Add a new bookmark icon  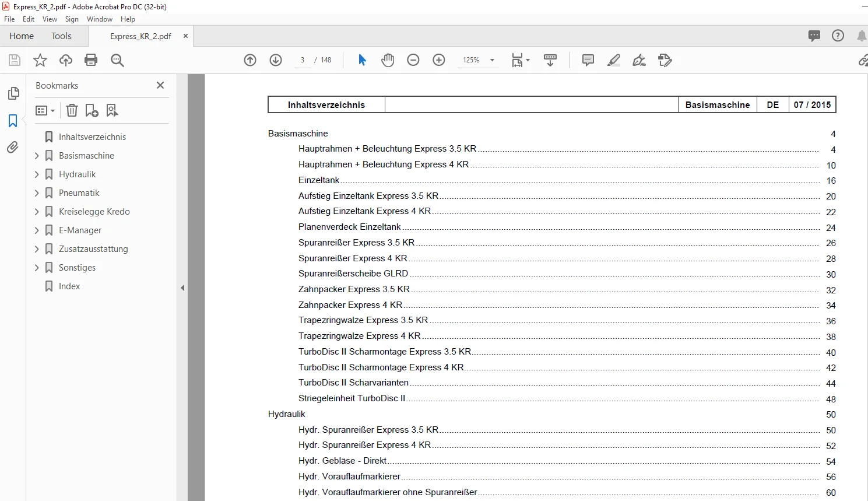92,110
